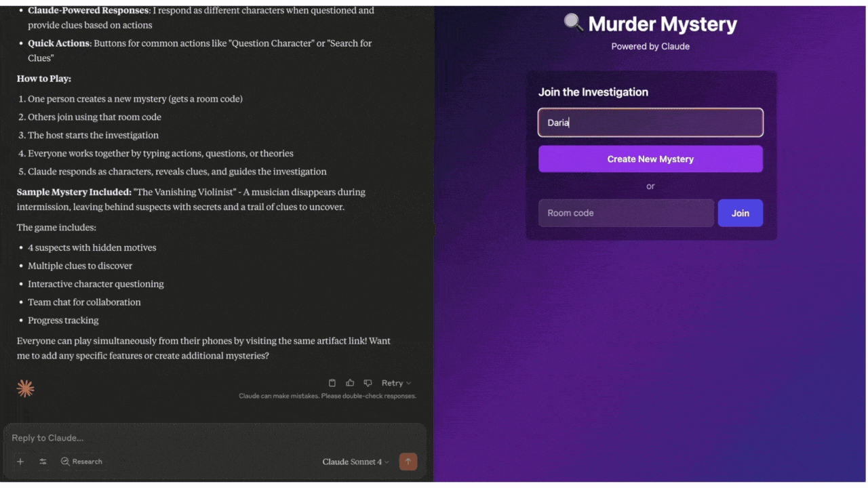Click 'Claude can make mistakes' disclaimer

click(x=328, y=396)
